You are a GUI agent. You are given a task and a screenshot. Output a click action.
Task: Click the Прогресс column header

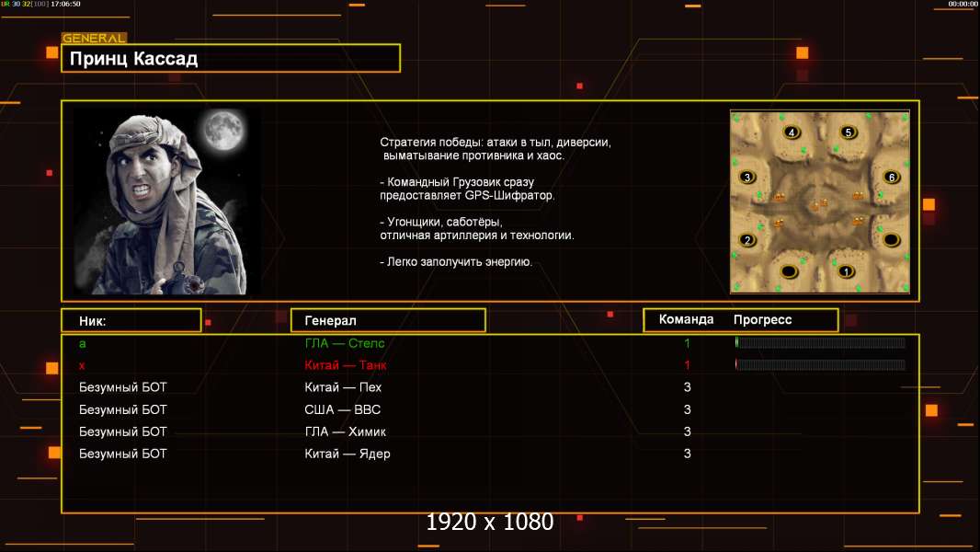point(762,320)
